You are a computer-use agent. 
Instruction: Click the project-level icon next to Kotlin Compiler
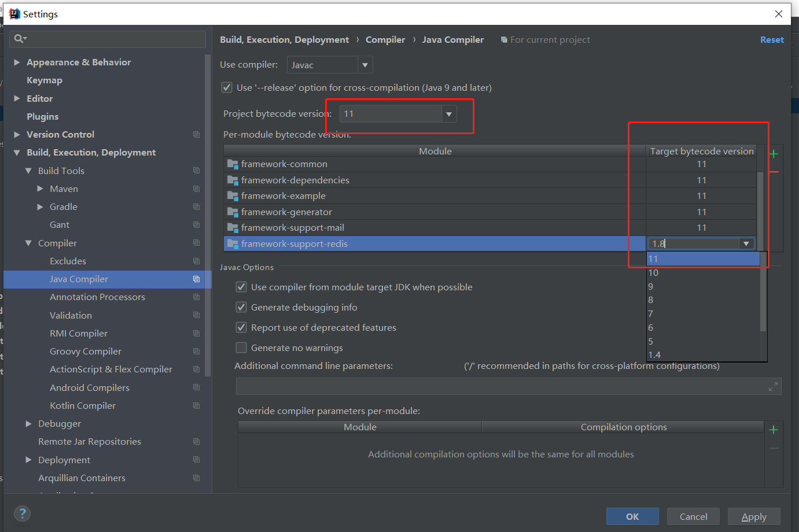pos(196,405)
